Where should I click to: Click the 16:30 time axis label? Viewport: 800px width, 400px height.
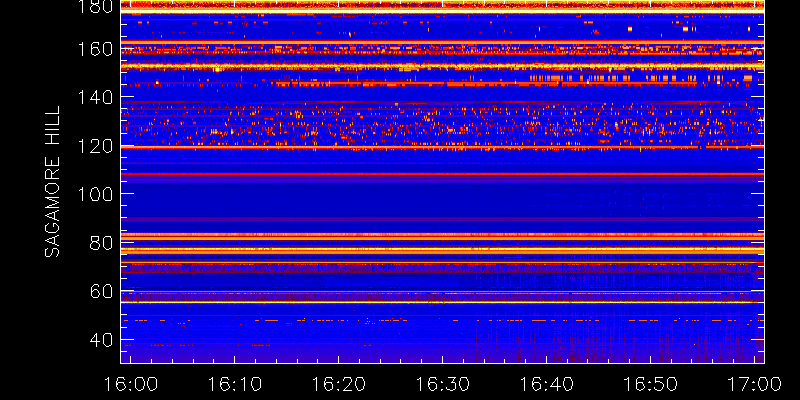pos(442,384)
